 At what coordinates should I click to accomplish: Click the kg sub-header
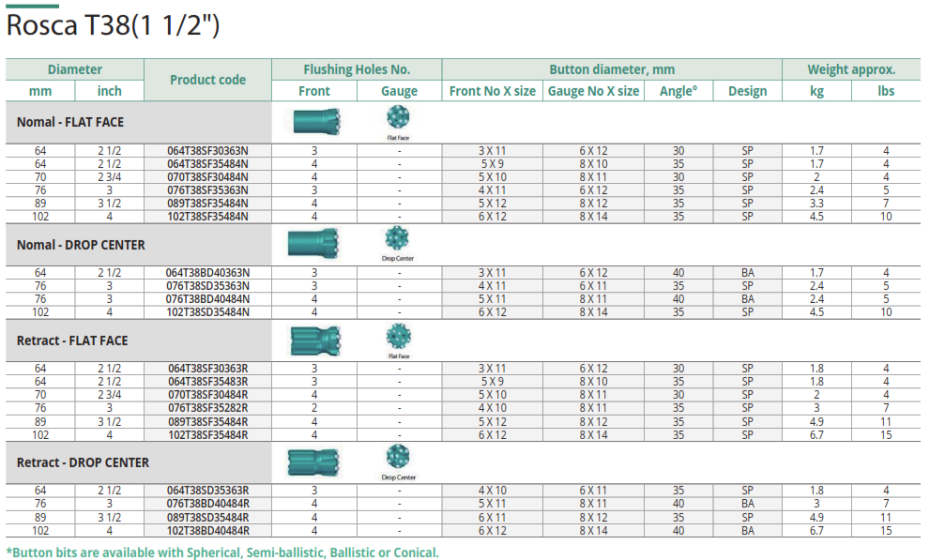tap(816, 91)
